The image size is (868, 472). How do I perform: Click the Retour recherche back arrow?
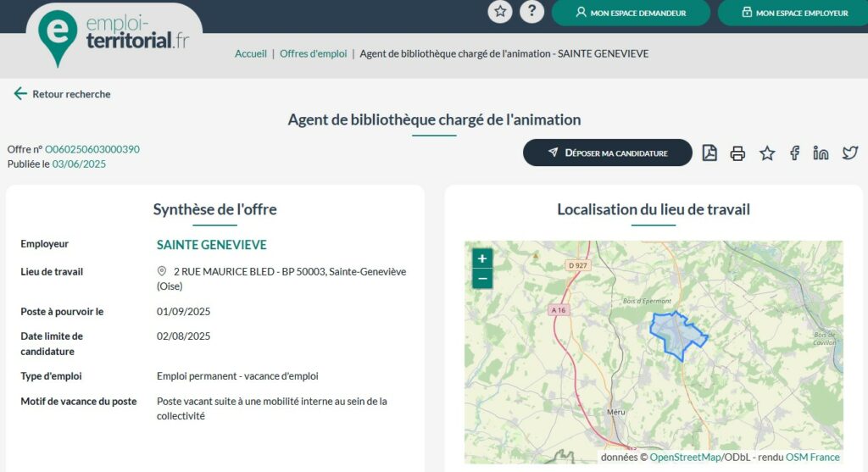pyautogui.click(x=20, y=93)
